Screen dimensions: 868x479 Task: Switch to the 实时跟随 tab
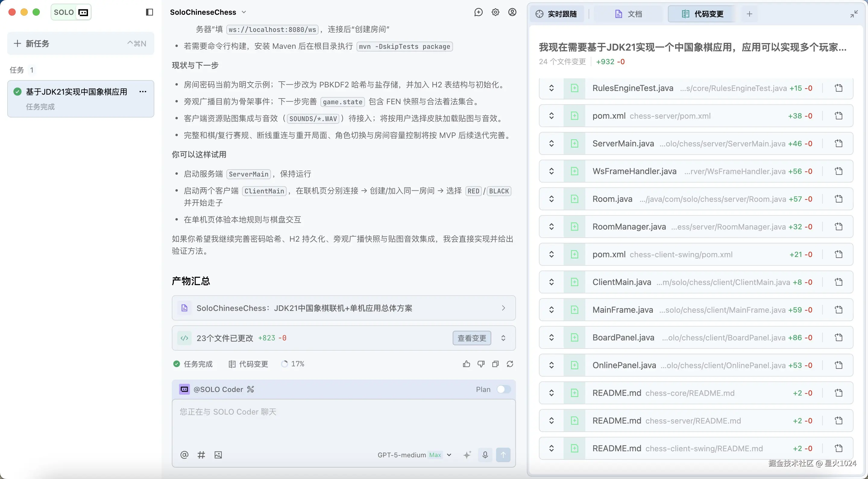pos(557,14)
